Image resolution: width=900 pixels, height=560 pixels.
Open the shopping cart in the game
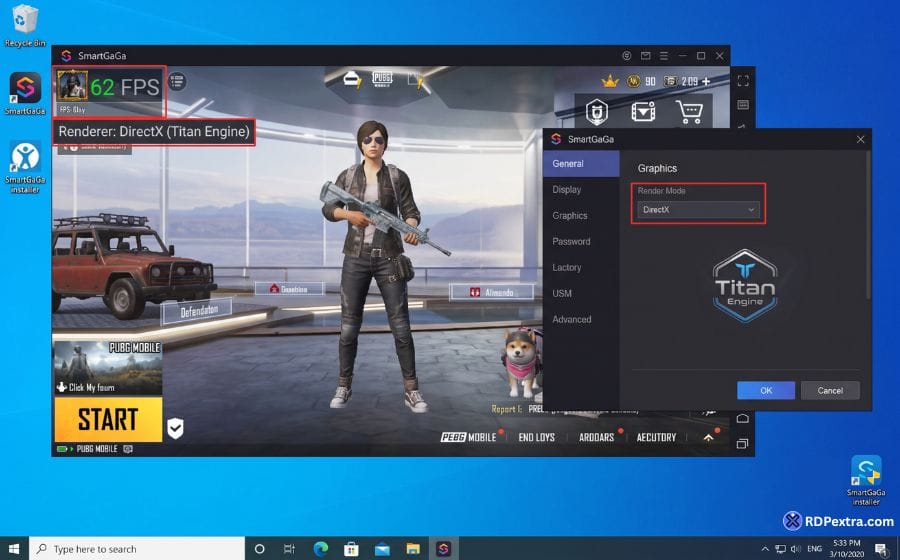coord(689,112)
